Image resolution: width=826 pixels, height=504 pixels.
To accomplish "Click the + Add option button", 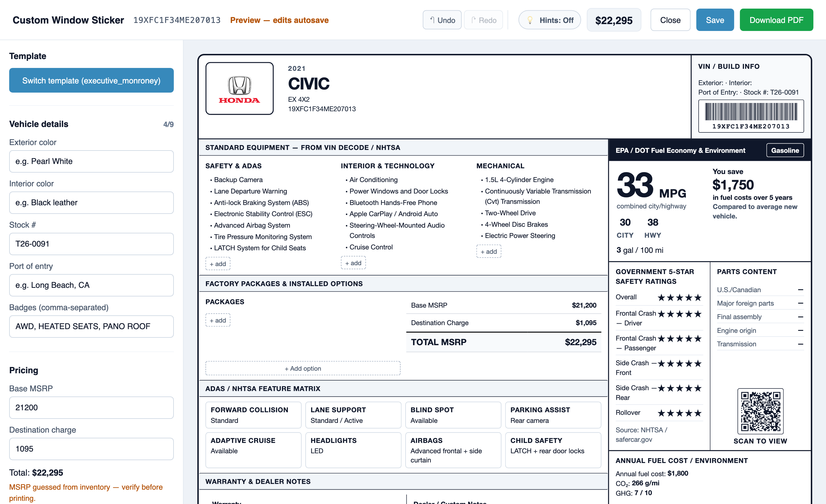I will [x=303, y=368].
